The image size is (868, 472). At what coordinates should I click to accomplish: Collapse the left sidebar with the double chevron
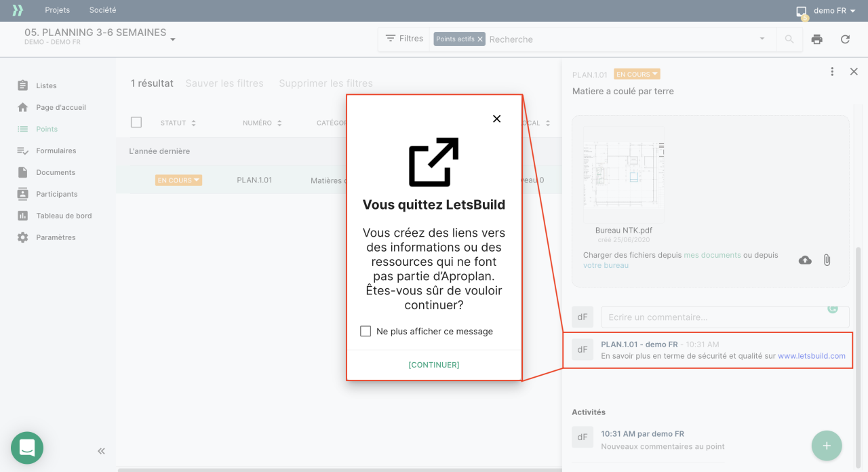click(101, 451)
